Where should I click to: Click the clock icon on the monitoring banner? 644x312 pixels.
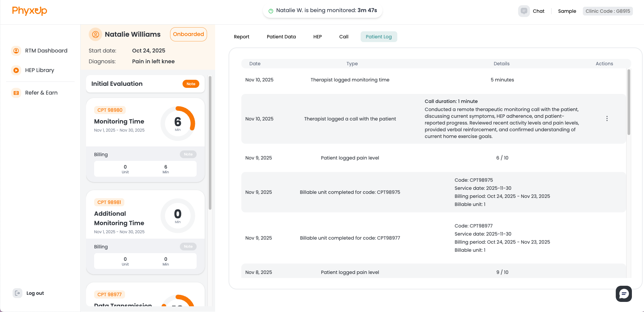271,10
